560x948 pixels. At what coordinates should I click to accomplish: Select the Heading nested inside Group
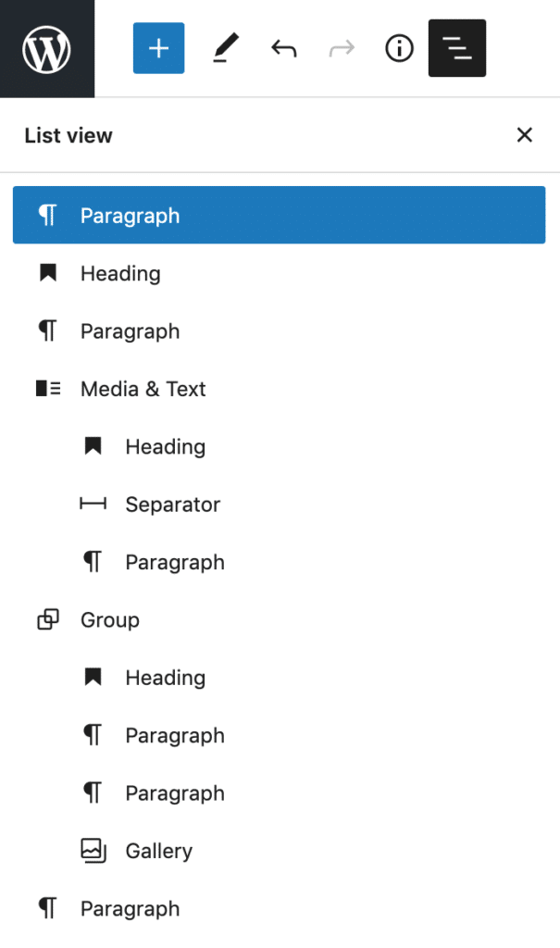point(165,677)
